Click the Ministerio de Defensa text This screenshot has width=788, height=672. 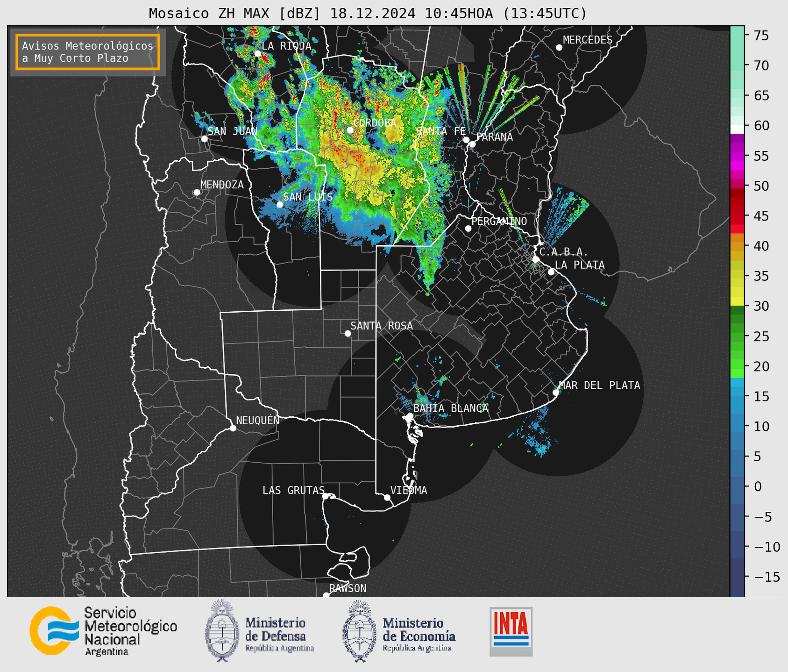coord(280,635)
